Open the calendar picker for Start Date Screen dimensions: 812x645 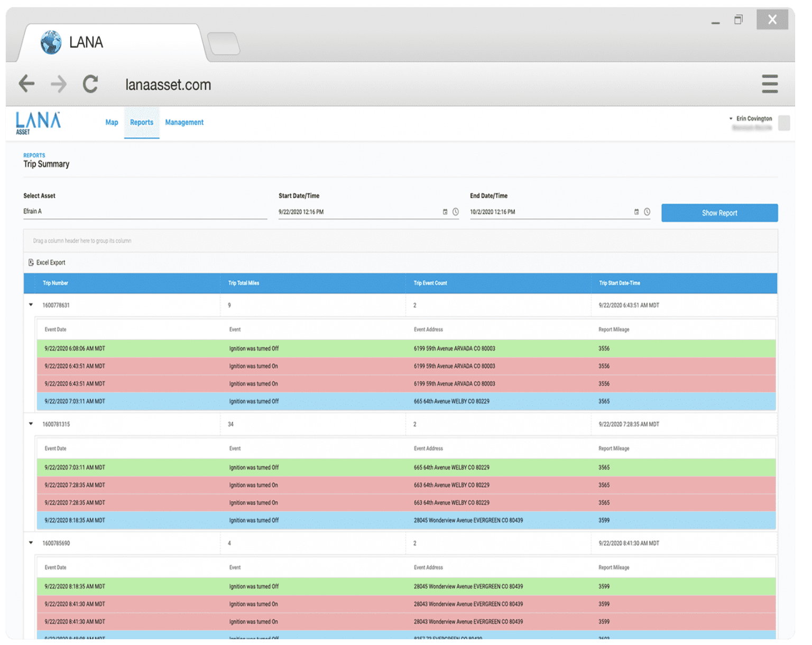[445, 211]
